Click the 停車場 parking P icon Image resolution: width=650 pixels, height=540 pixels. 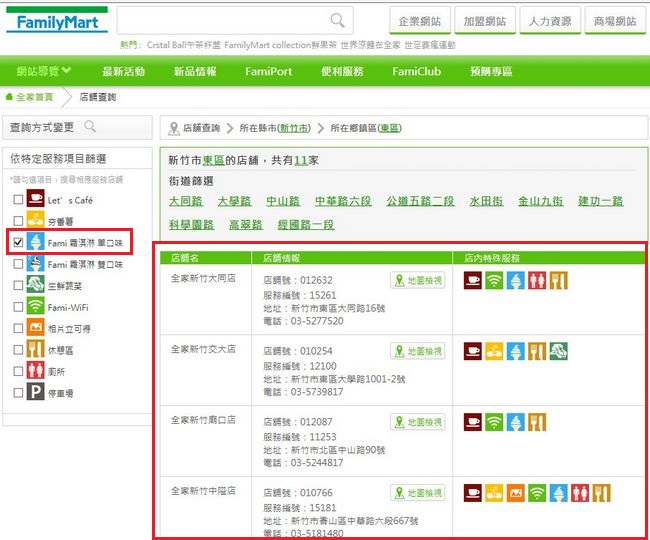pyautogui.click(x=35, y=393)
